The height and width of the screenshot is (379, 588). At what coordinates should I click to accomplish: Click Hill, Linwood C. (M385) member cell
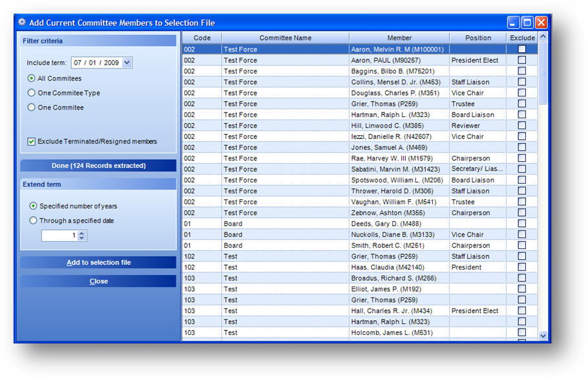399,125
